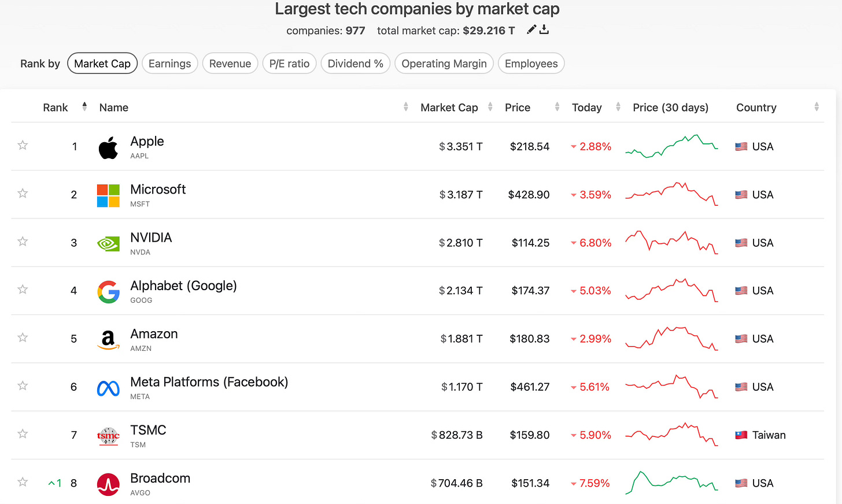Sort by Market Cap column arrows
Viewport: 842px width, 504px height.
[490, 106]
